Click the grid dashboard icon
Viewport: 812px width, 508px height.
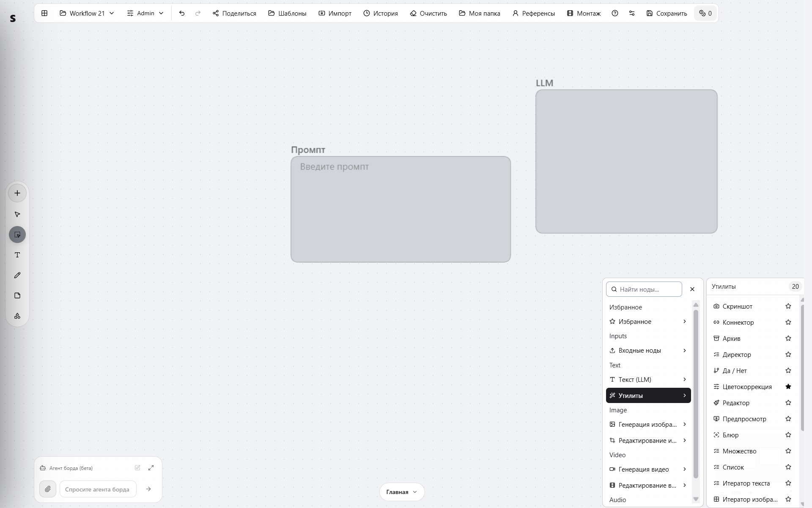click(x=44, y=13)
